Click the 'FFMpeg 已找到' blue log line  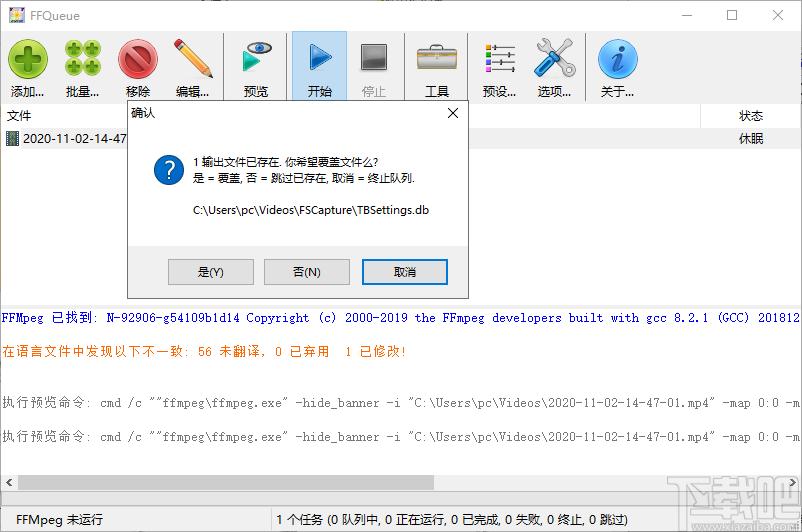(400, 318)
